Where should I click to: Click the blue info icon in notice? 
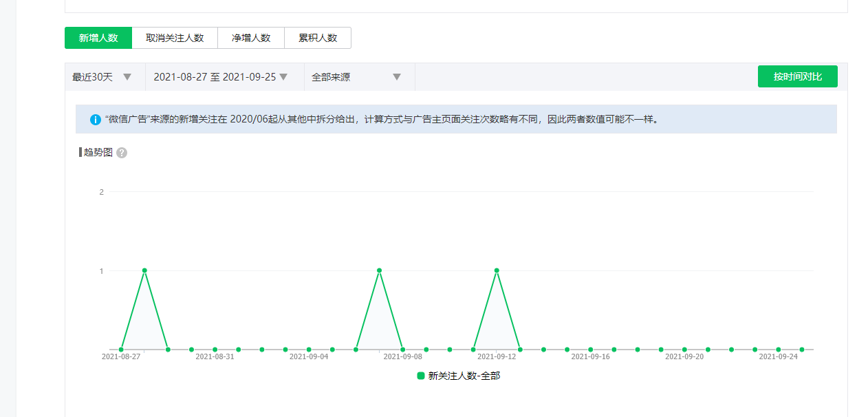[96, 120]
